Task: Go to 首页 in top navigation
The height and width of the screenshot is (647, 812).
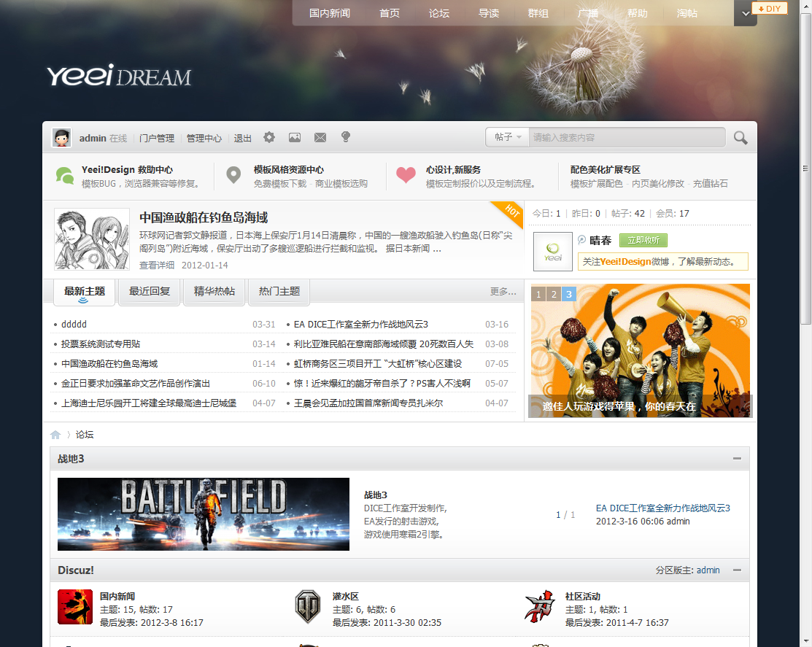Action: [390, 13]
